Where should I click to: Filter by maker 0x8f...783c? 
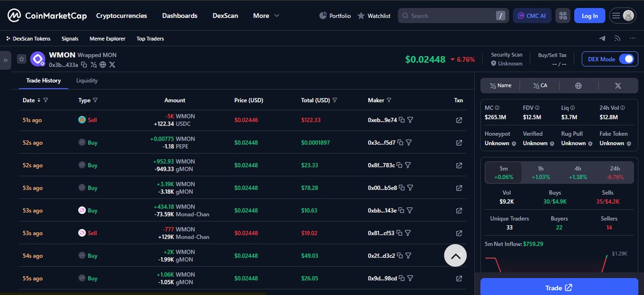tap(408, 165)
